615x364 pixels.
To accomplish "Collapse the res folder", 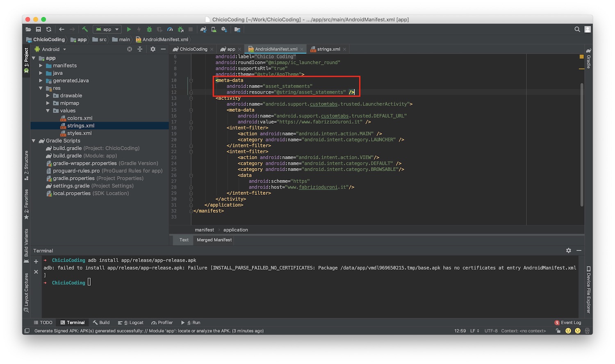I will point(41,88).
